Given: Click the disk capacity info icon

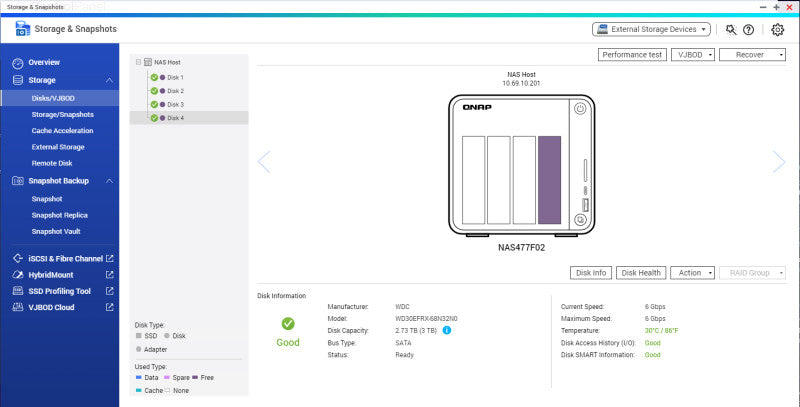Looking at the screenshot, I should click(x=447, y=330).
